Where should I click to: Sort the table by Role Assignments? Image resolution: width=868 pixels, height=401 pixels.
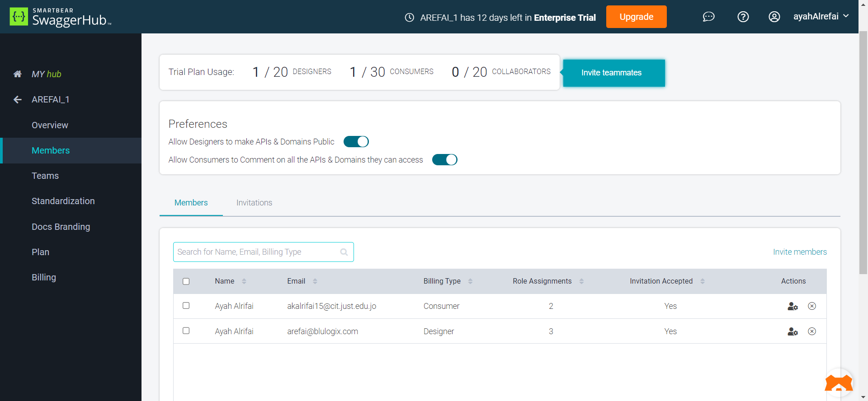pyautogui.click(x=581, y=281)
